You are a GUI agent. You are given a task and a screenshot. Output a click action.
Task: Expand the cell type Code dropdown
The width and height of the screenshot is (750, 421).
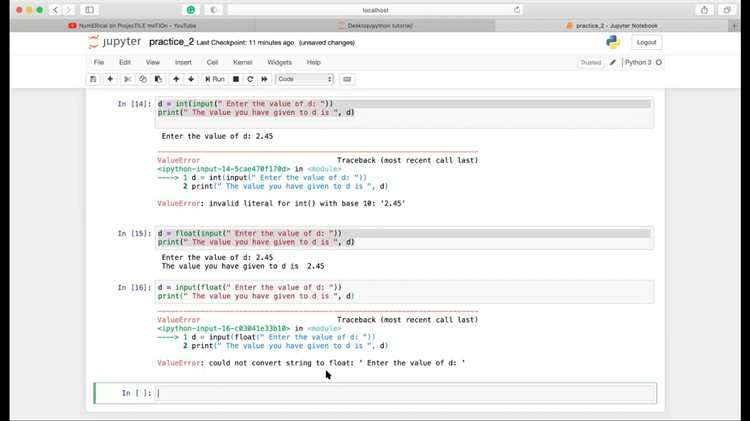[x=303, y=79]
